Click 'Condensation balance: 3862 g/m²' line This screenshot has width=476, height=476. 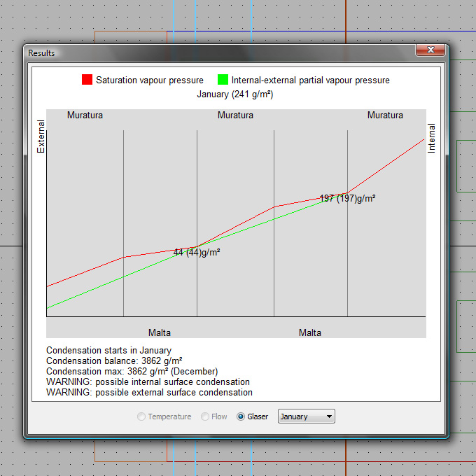(114, 361)
